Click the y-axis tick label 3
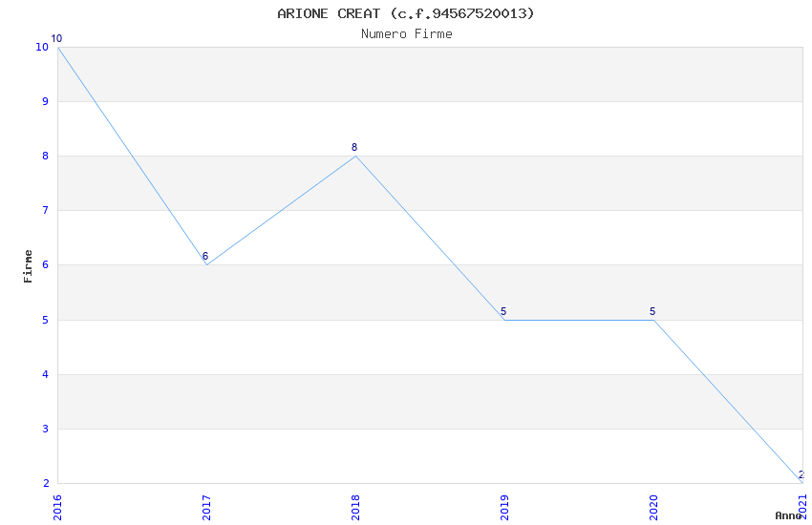The height and width of the screenshot is (525, 812). pyautogui.click(x=45, y=429)
